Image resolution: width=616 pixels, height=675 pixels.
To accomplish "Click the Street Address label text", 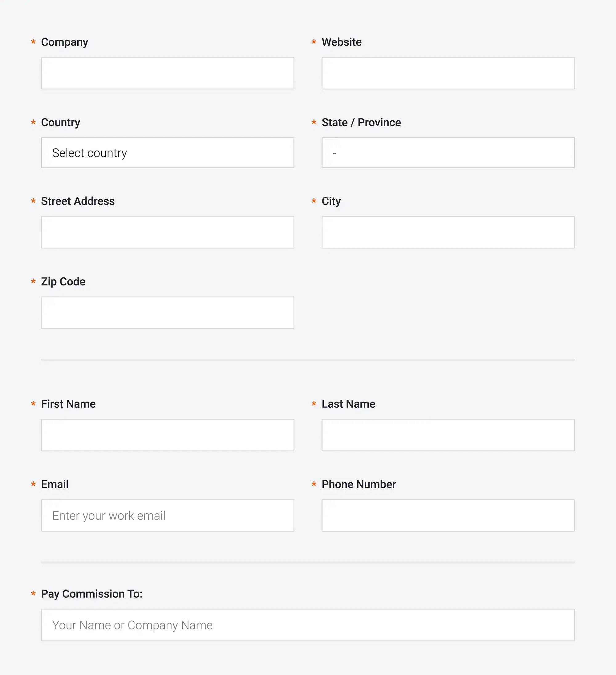I will 78,201.
